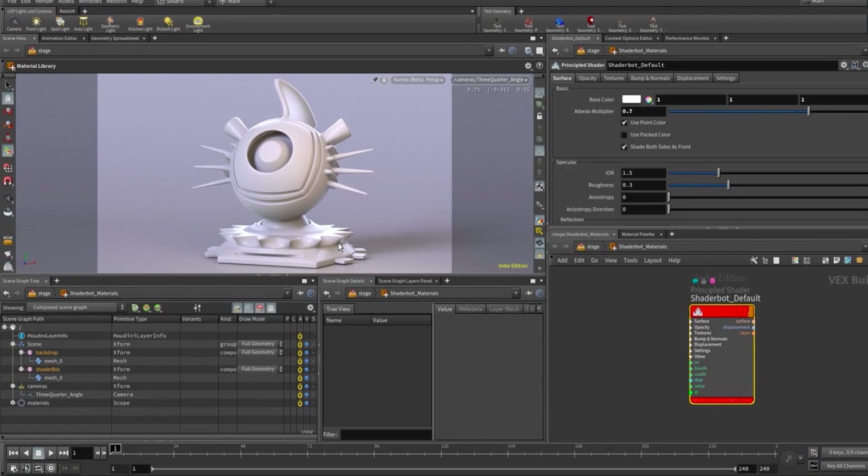Collapse the cameras tree node
This screenshot has width=868, height=476.
click(x=12, y=386)
